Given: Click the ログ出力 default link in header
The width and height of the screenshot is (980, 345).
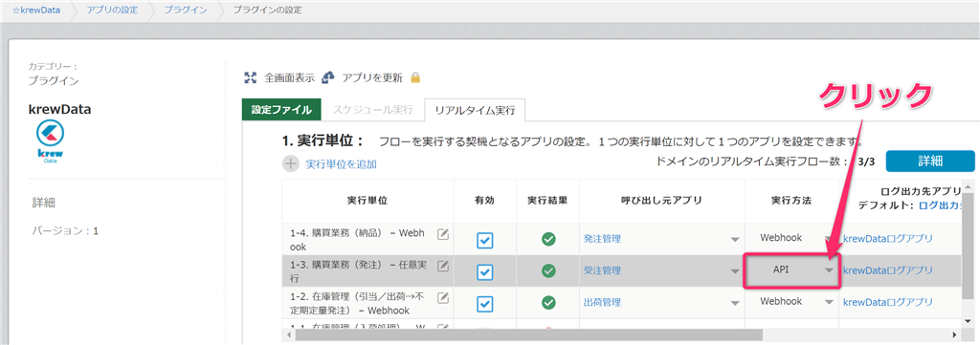Looking at the screenshot, I should pyautogui.click(x=941, y=205).
